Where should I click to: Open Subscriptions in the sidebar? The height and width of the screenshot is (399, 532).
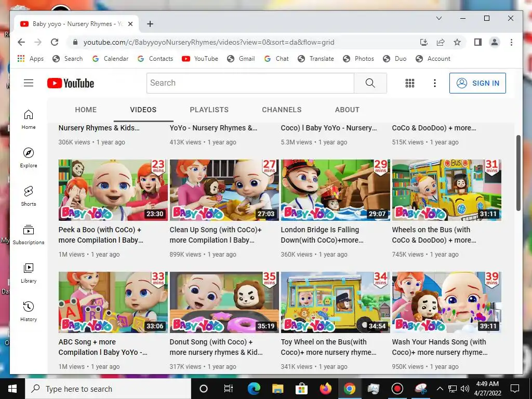(x=29, y=234)
